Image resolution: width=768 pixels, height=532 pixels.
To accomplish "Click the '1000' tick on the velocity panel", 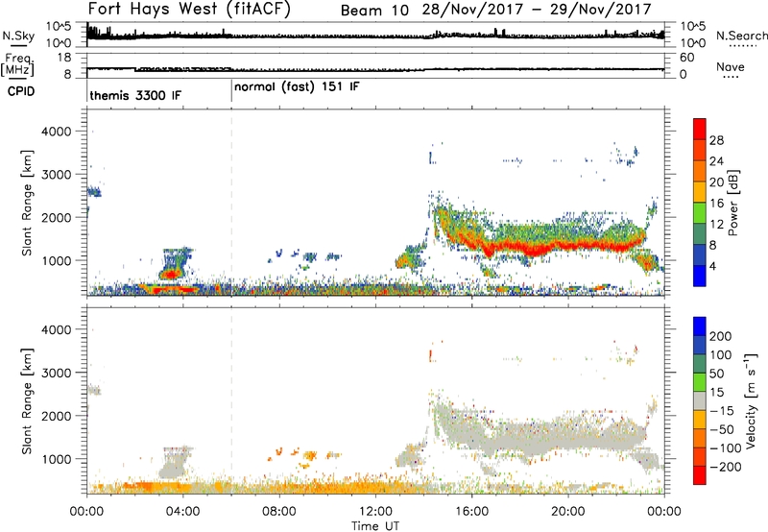I will pos(56,459).
